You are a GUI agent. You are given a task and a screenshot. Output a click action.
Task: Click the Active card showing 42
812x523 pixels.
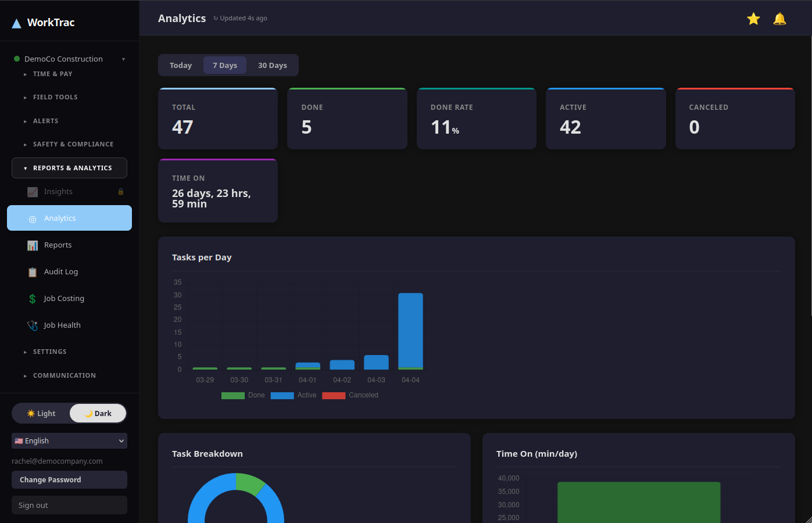point(606,119)
